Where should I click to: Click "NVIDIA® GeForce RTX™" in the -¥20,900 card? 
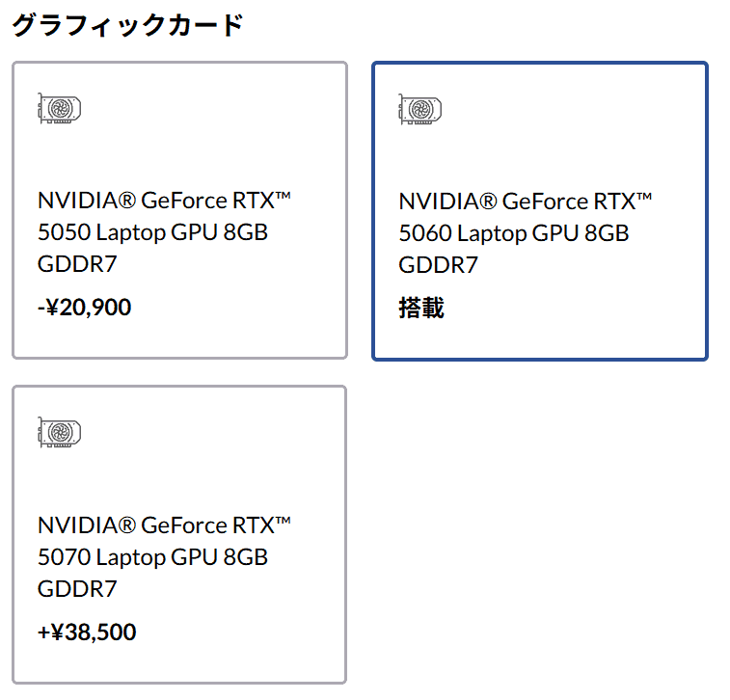pos(164,201)
